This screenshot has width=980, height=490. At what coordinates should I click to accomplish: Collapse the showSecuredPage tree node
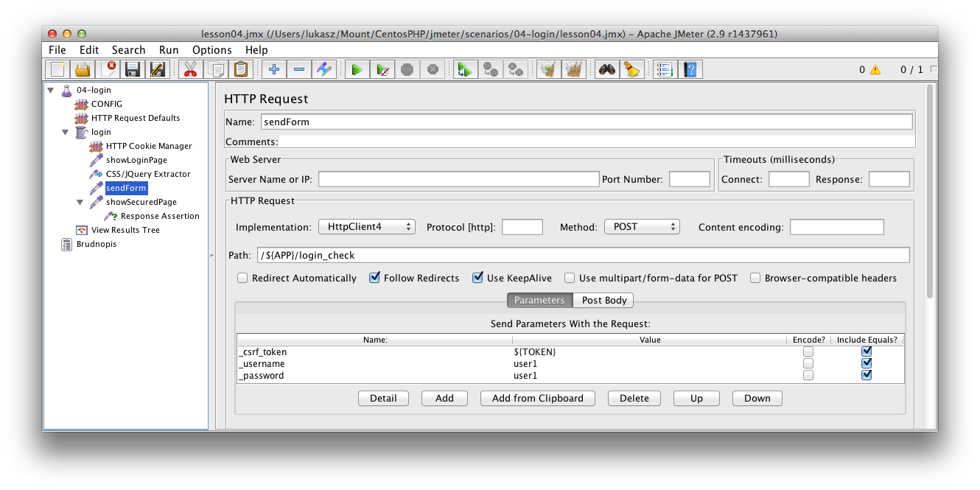(x=80, y=202)
